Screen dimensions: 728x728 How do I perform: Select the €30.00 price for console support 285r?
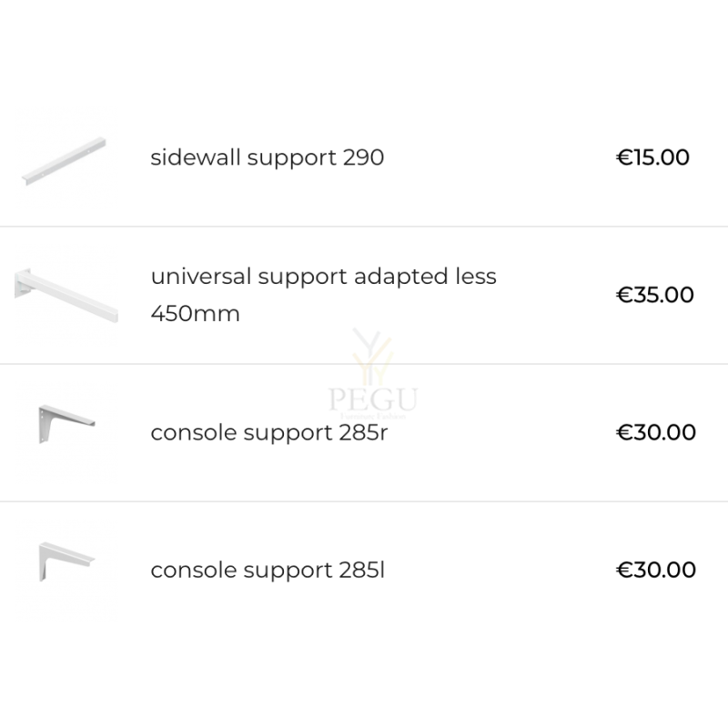(x=656, y=432)
